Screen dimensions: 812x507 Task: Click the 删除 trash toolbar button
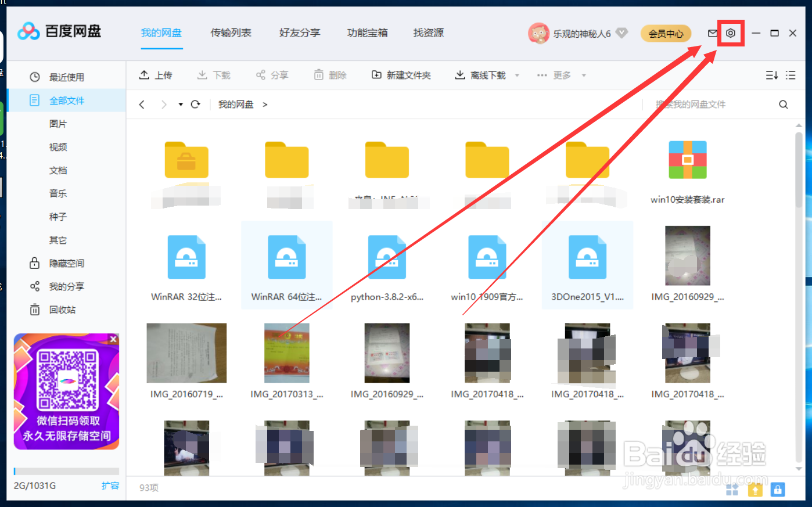[330, 75]
